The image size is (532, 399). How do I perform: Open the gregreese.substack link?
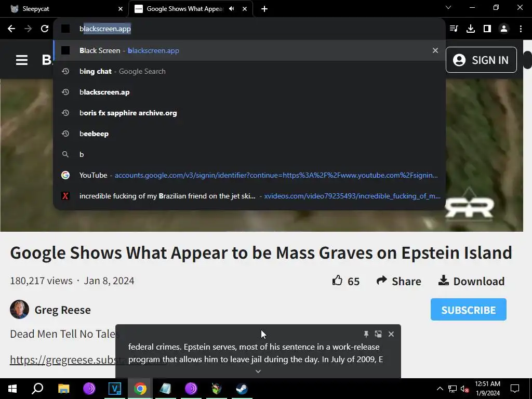[x=62, y=360]
